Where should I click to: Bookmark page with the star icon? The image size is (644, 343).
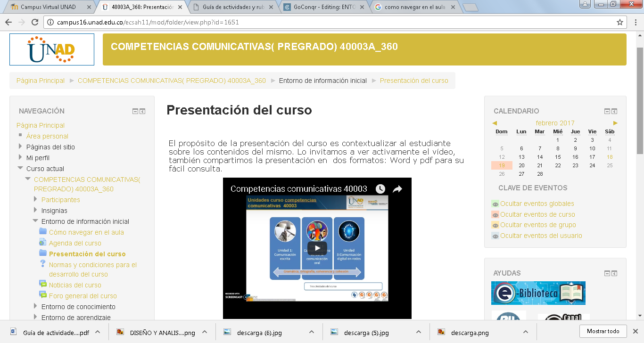(x=620, y=22)
